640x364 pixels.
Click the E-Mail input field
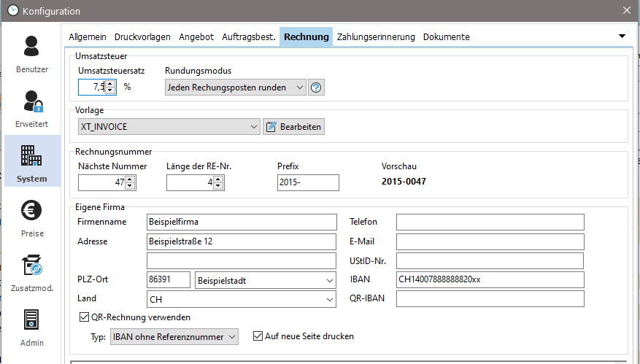490,241
